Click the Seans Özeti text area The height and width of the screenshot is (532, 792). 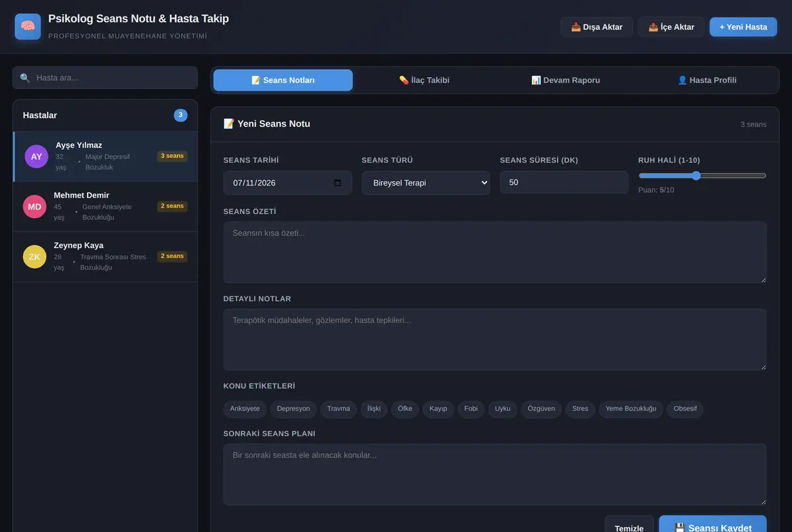(x=495, y=252)
